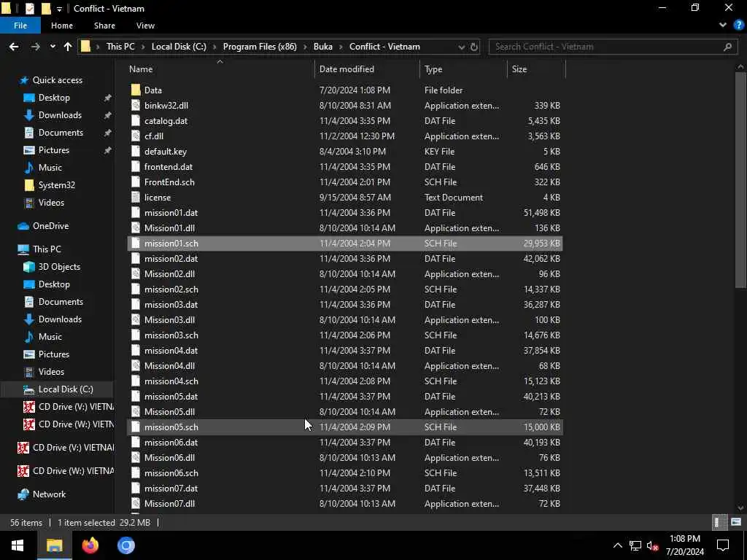Expand the chevron after This PC breadcrumb

144,47
